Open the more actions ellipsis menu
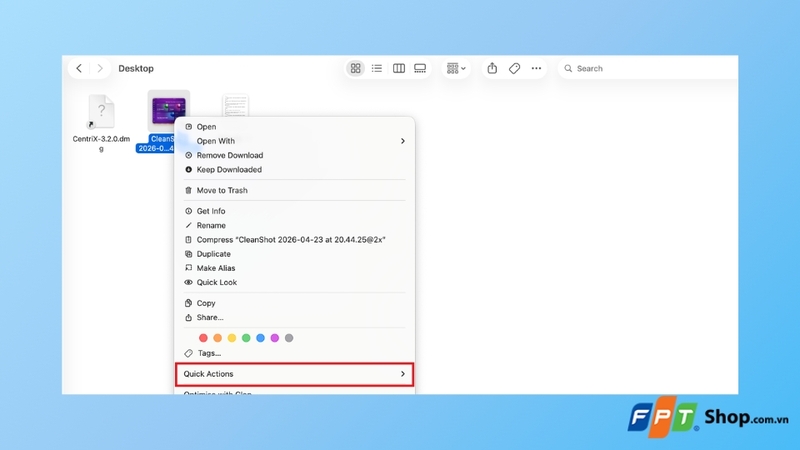Screen dimensions: 800x450 [536, 68]
